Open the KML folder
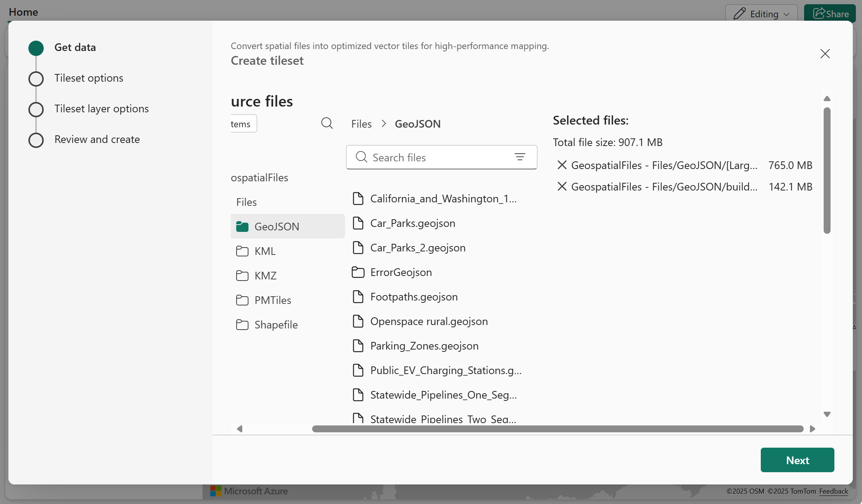This screenshot has width=862, height=504. [x=265, y=251]
